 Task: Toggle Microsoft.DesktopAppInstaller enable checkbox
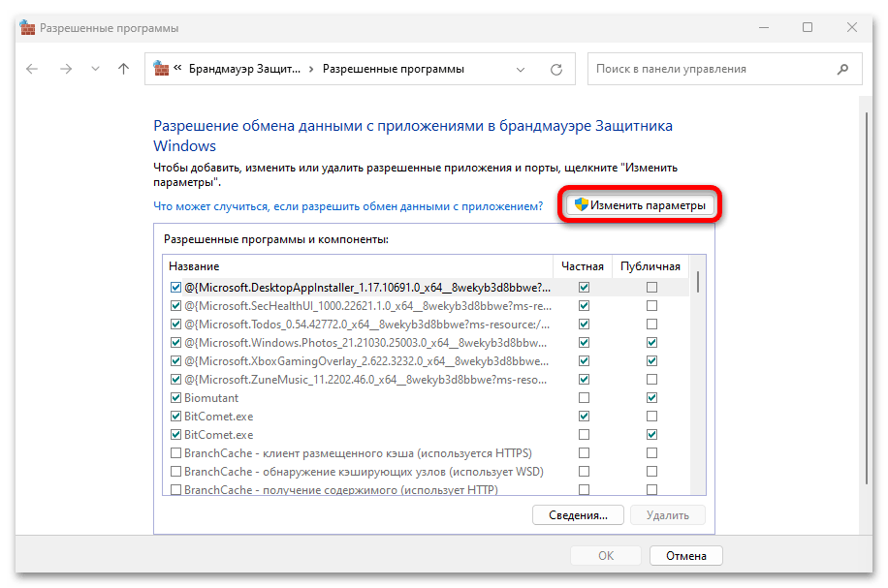(175, 288)
